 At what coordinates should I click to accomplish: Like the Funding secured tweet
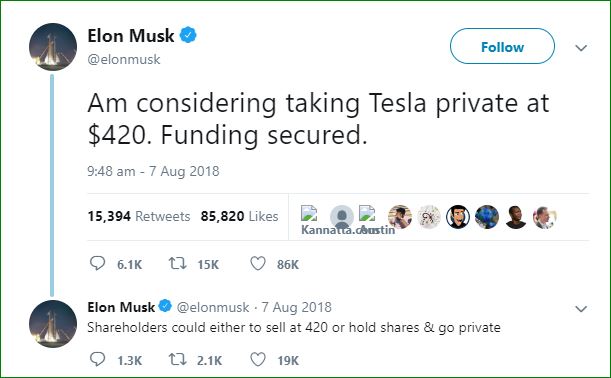[258, 263]
